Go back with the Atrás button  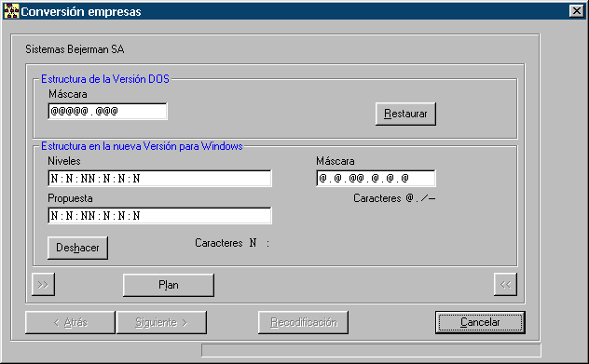(x=70, y=322)
